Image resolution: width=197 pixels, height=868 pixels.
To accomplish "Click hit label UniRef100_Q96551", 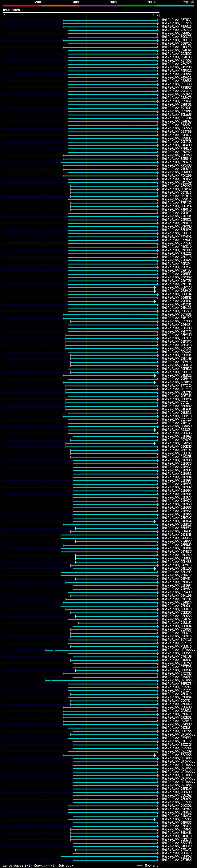I will click(177, 74).
